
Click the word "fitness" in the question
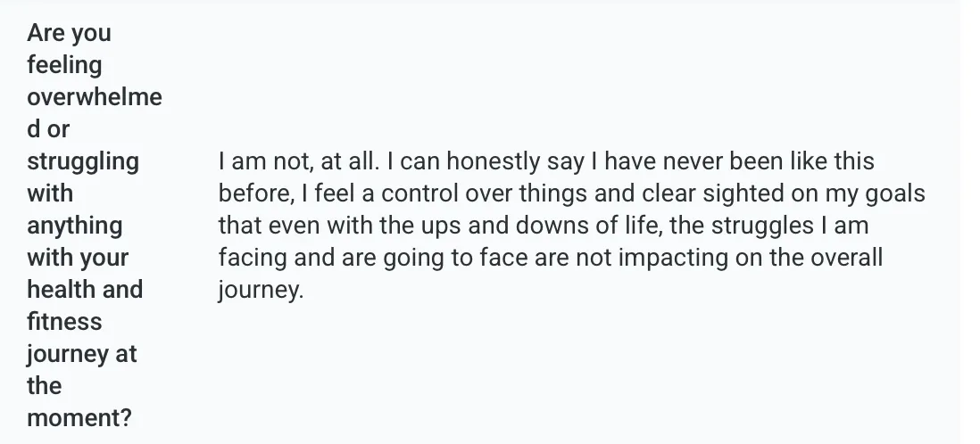pos(64,322)
